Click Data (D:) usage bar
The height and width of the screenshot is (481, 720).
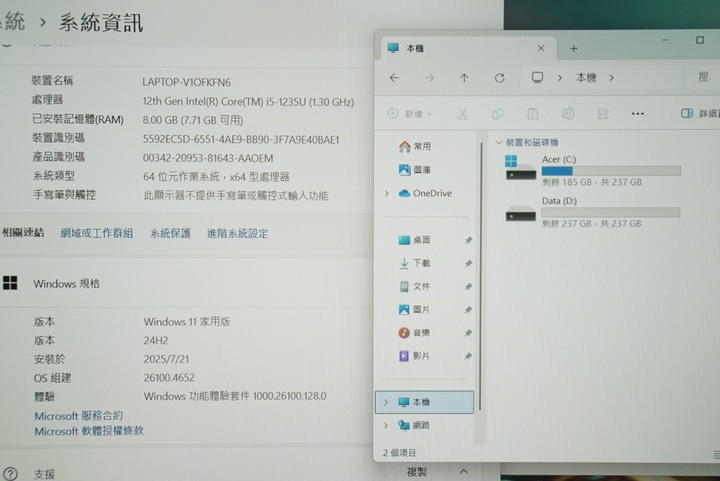[611, 212]
